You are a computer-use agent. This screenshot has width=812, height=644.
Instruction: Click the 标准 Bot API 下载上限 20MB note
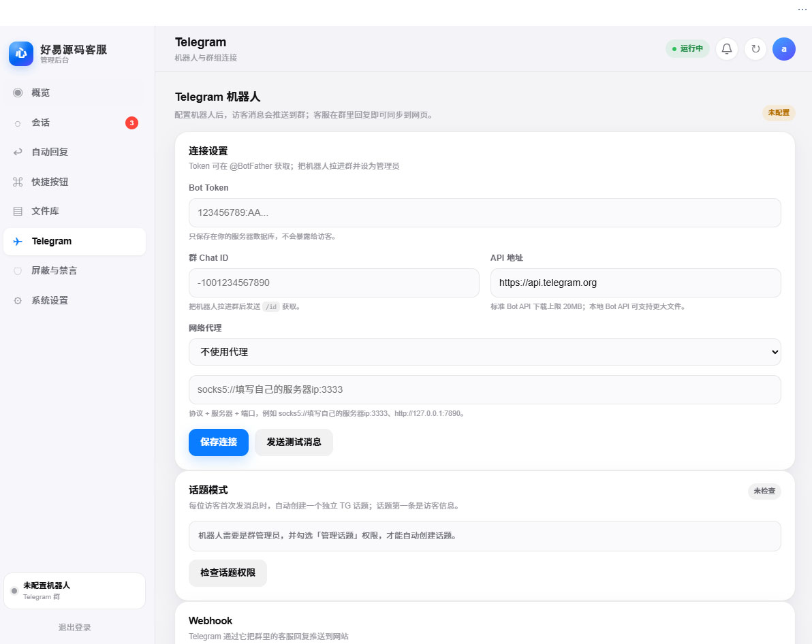point(589,307)
